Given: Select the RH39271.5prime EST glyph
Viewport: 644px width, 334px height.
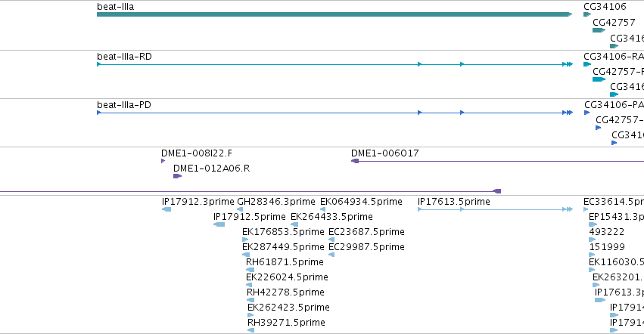Looking at the screenshot, I should (x=251, y=330).
